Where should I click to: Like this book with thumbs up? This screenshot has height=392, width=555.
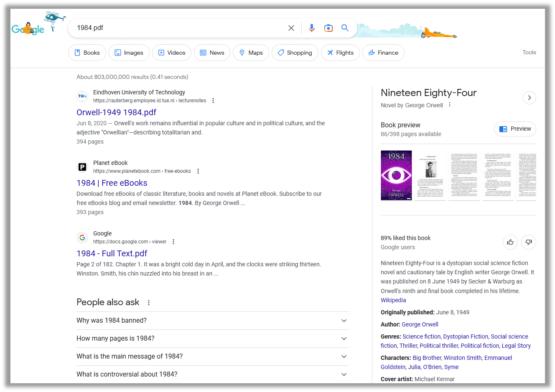(x=510, y=242)
